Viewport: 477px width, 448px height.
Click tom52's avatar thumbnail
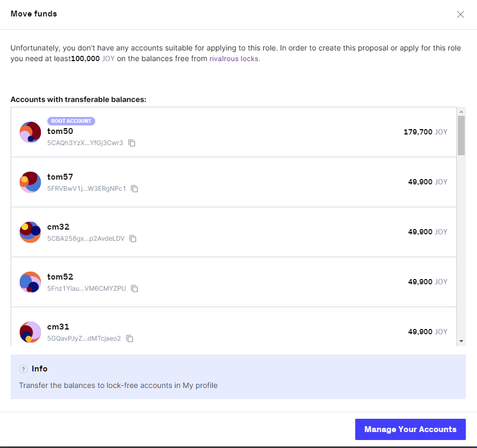[x=30, y=282]
